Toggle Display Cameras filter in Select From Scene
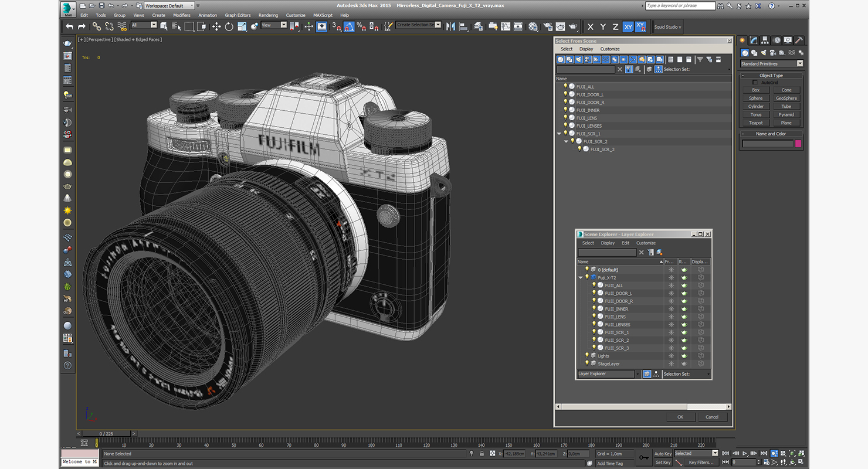 tap(588, 59)
